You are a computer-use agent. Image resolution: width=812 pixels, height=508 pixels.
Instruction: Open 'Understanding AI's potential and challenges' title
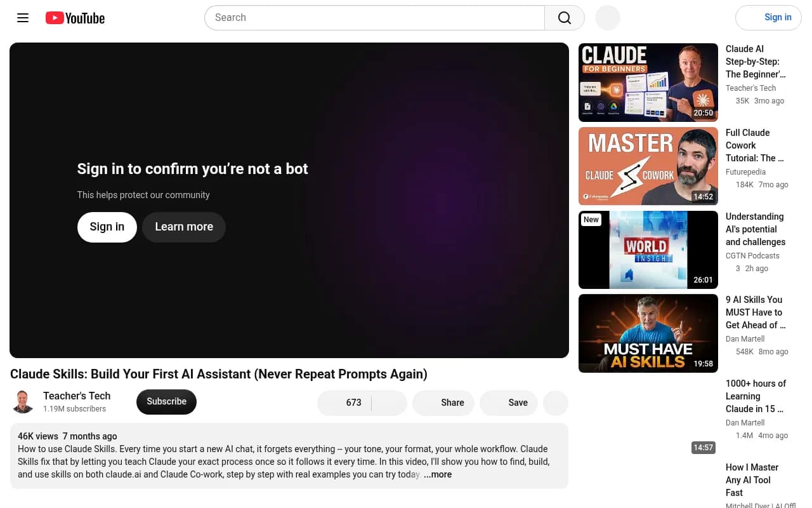coord(756,229)
